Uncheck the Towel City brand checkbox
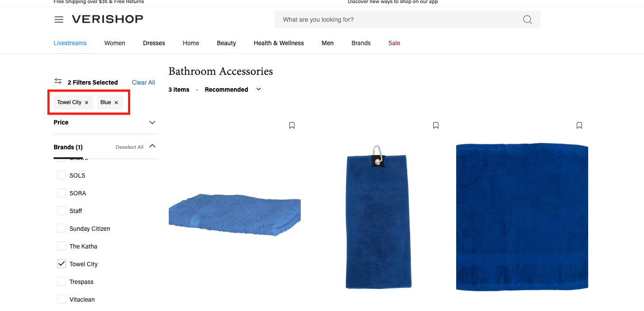The height and width of the screenshot is (311, 644). [62, 264]
